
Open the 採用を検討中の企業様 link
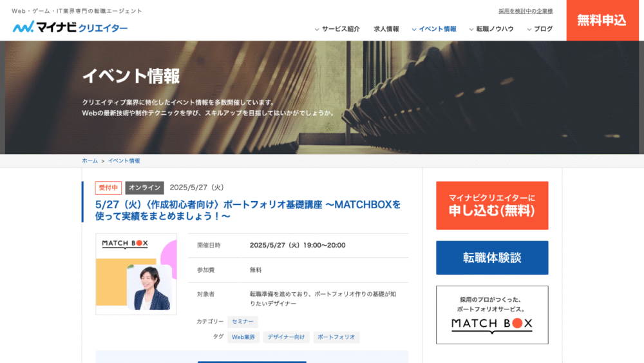point(526,11)
